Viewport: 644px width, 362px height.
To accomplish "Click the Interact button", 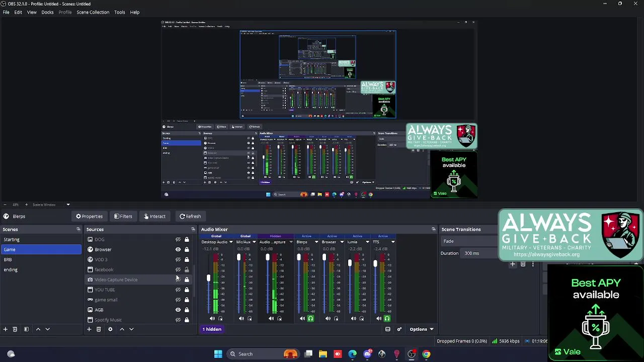I will 154,216.
